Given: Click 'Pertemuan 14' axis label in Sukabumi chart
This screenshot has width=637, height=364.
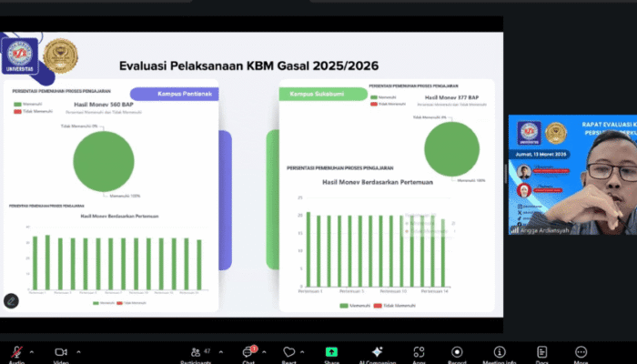Looking at the screenshot, I should click(435, 291).
